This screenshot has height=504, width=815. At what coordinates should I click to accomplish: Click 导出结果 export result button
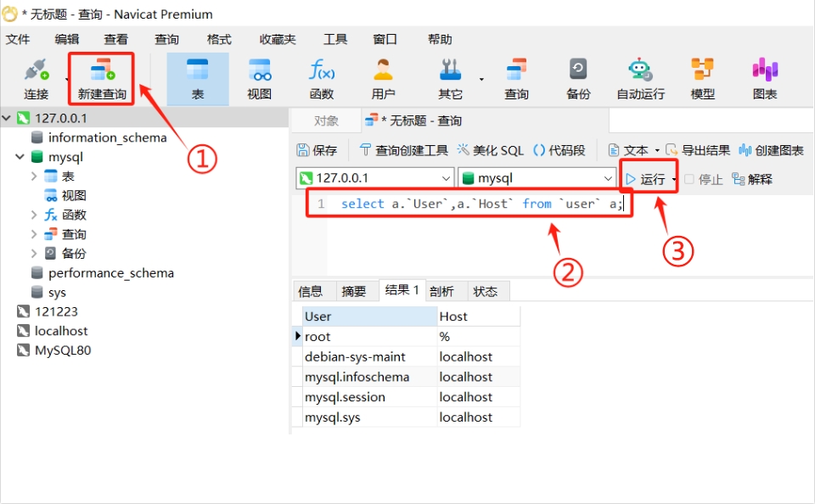pyautogui.click(x=698, y=150)
